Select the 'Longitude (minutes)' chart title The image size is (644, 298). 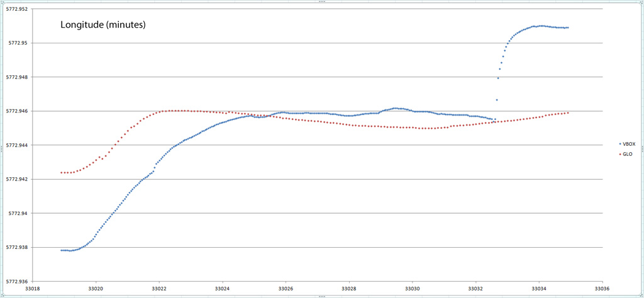point(103,26)
